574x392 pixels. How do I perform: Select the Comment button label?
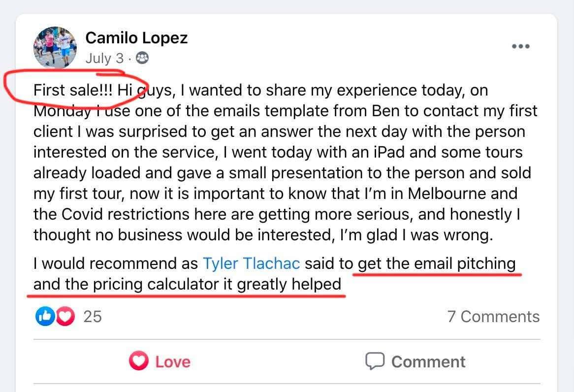pyautogui.click(x=428, y=362)
